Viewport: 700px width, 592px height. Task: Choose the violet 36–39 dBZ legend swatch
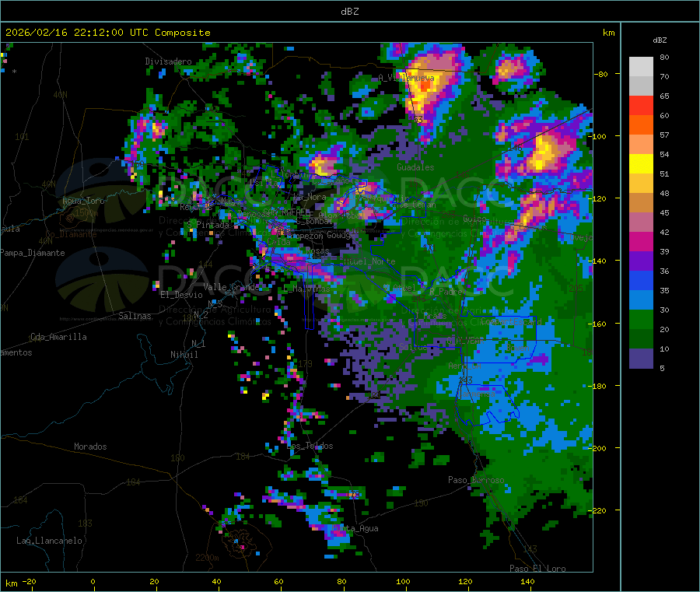[641, 261]
